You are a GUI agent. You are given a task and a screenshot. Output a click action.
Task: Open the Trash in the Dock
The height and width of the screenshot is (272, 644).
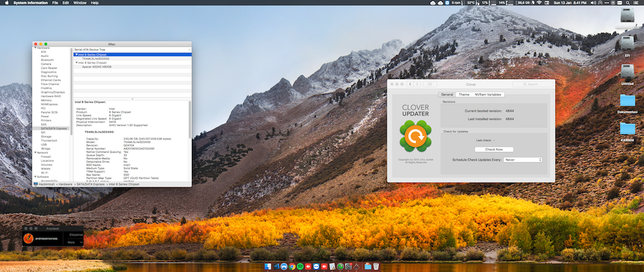376,267
